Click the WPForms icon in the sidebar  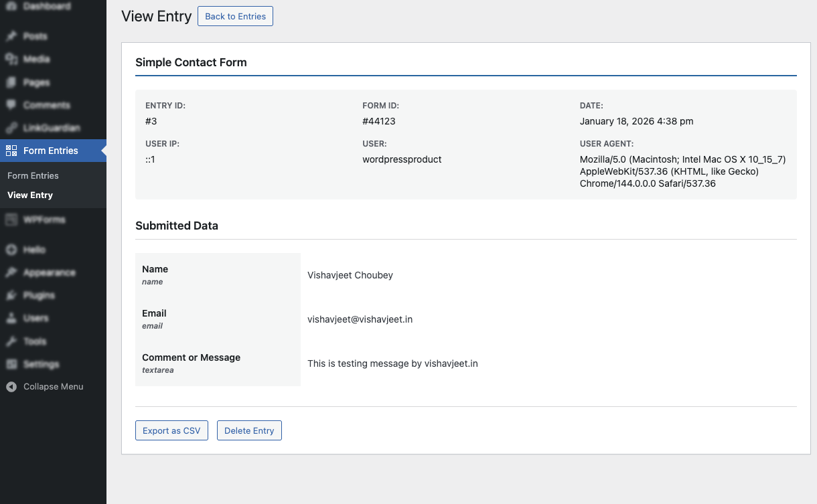11,220
